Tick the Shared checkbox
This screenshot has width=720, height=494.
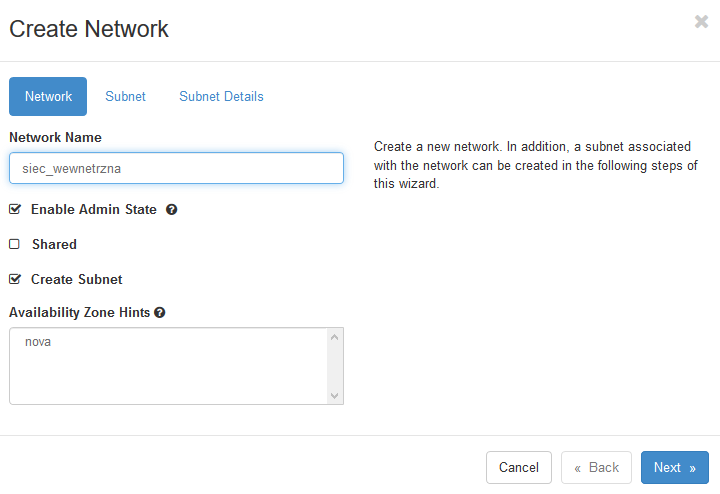[15, 244]
